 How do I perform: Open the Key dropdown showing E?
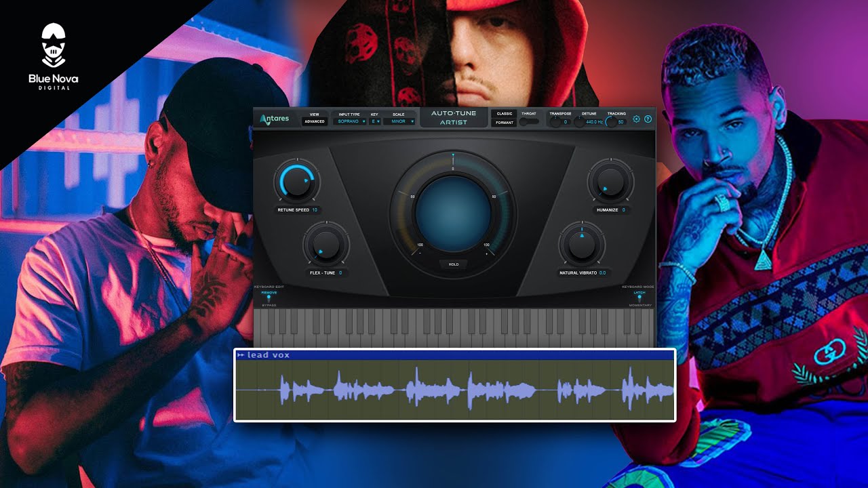pyautogui.click(x=374, y=121)
